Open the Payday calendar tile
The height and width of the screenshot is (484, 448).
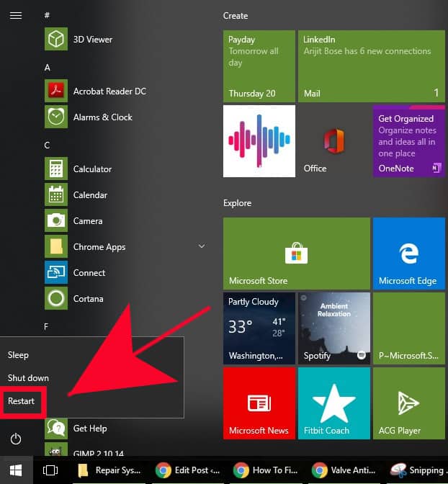pyautogui.click(x=259, y=66)
